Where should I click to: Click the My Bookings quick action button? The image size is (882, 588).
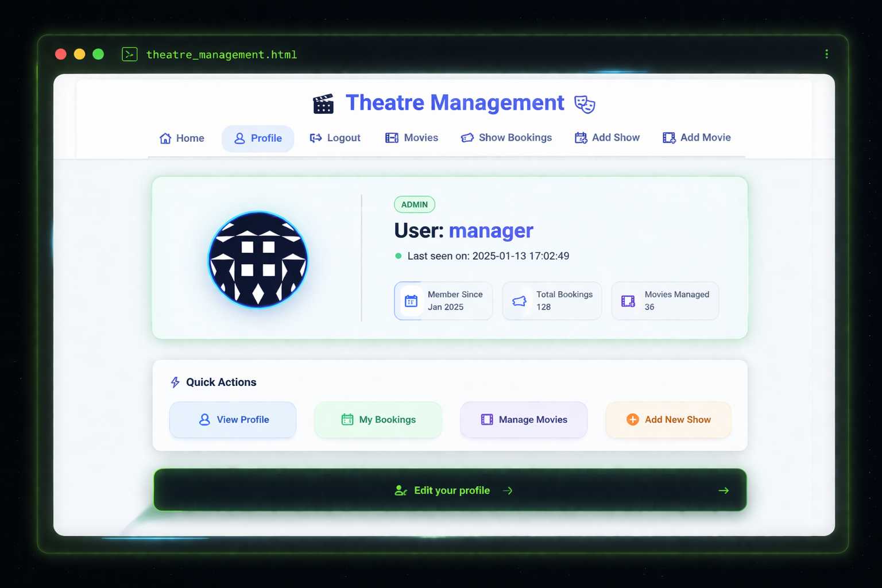[378, 420]
